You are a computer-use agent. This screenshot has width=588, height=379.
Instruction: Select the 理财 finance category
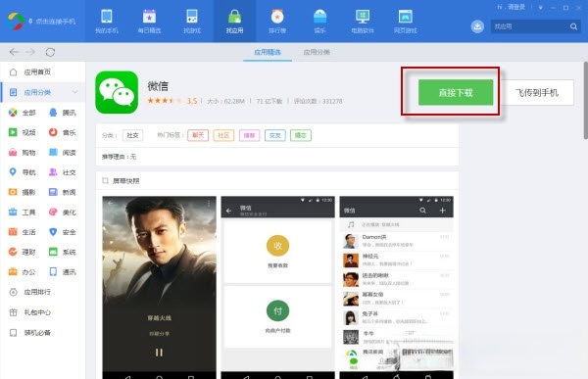pos(23,252)
